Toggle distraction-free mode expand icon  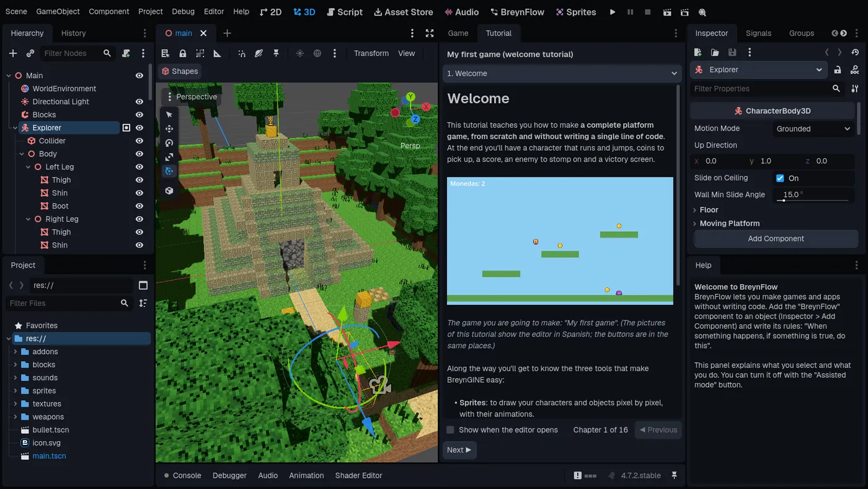430,33
